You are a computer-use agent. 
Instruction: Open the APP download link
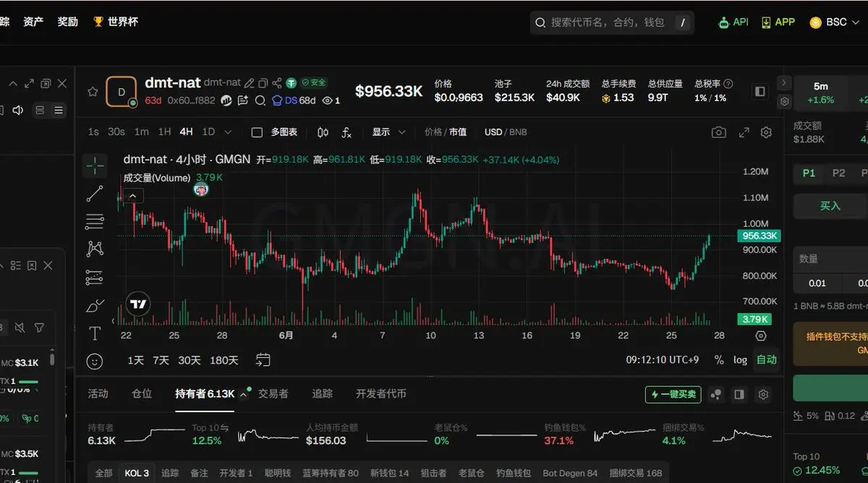coord(778,22)
